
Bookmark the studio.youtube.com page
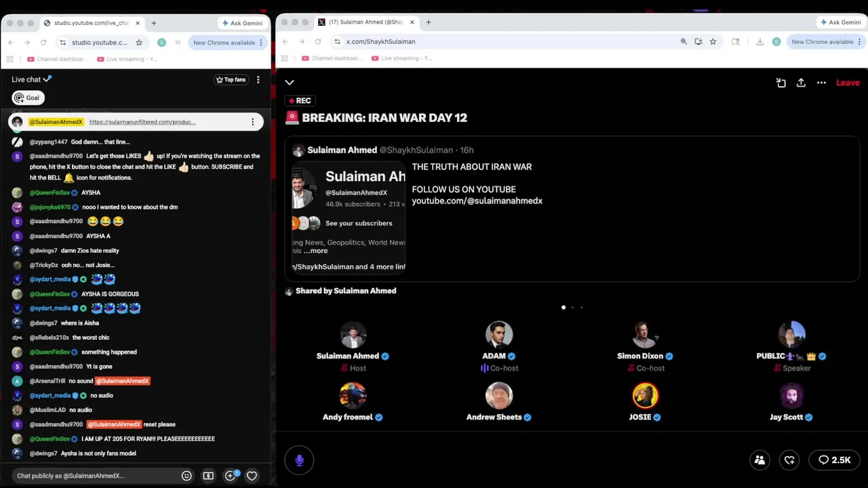[139, 43]
